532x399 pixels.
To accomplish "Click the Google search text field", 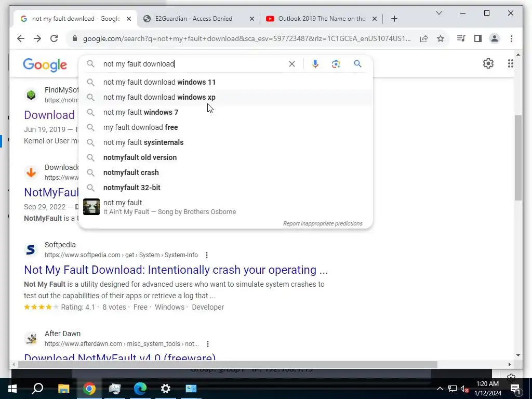I will pos(193,64).
